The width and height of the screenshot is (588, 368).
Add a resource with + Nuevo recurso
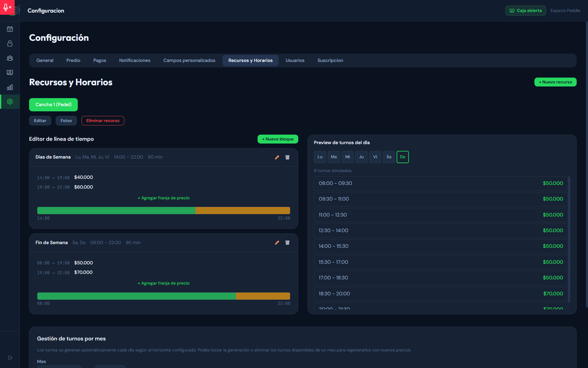[555, 82]
